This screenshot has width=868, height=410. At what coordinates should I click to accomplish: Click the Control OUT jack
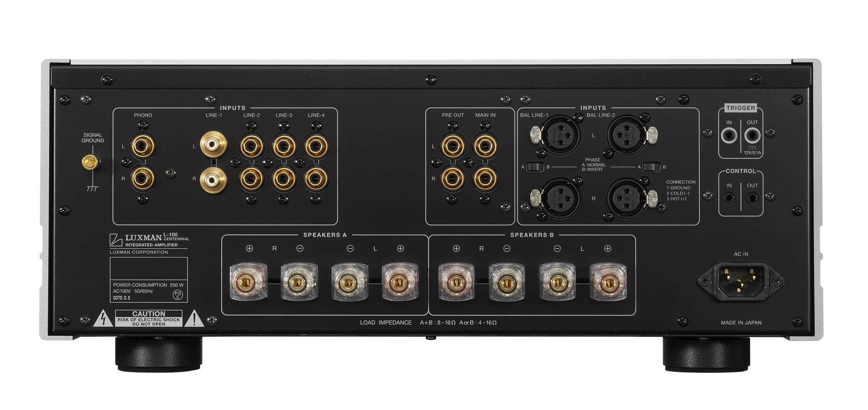[752, 198]
